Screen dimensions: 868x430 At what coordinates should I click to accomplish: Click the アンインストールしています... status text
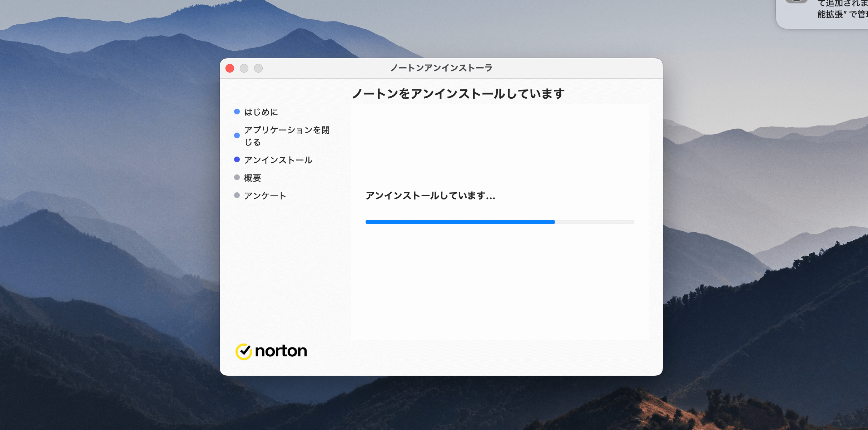[x=430, y=196]
